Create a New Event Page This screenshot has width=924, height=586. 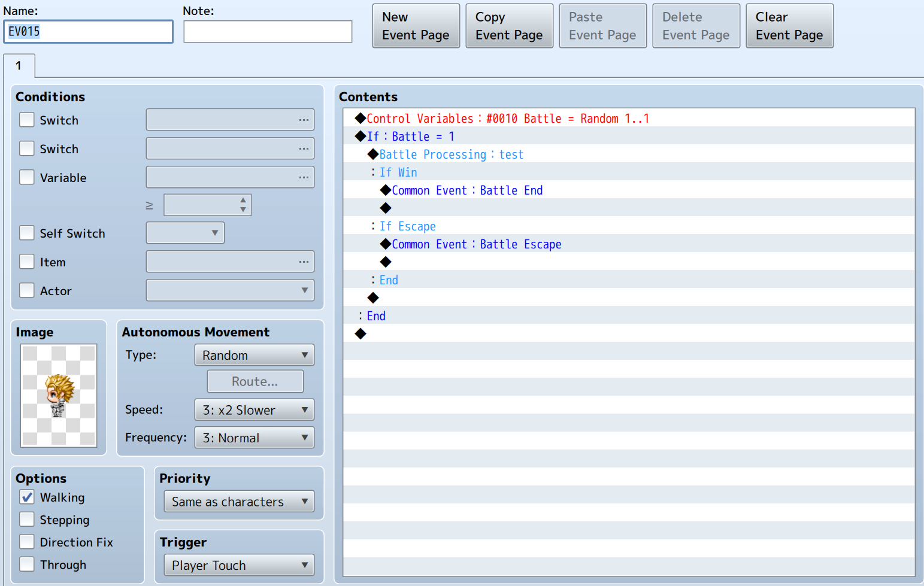point(416,26)
